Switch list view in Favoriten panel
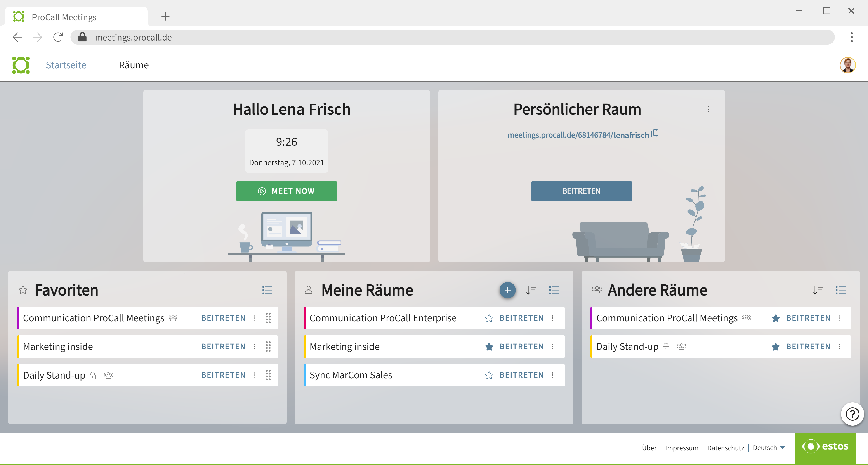Image resolution: width=868 pixels, height=465 pixels. click(x=267, y=290)
